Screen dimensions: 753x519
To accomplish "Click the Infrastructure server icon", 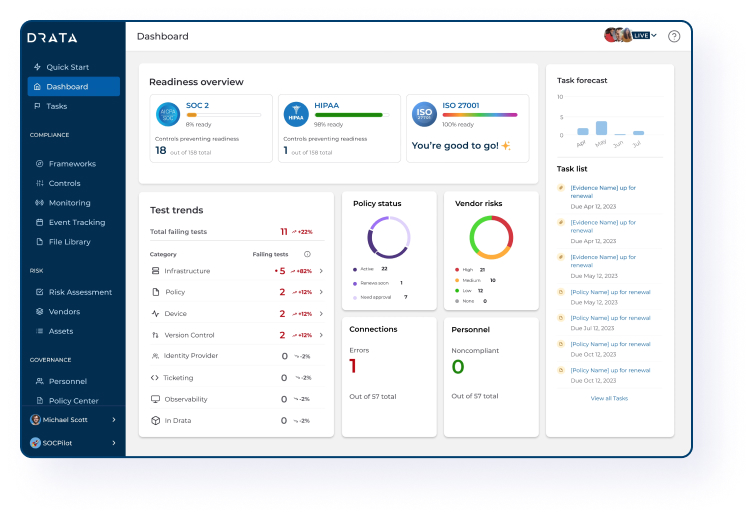I will [x=155, y=271].
